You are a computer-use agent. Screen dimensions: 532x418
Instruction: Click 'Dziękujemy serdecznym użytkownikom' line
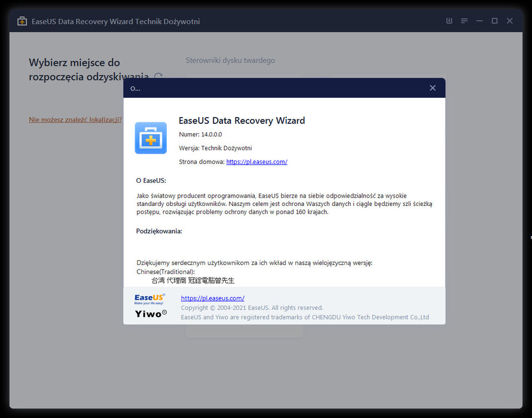(x=254, y=263)
